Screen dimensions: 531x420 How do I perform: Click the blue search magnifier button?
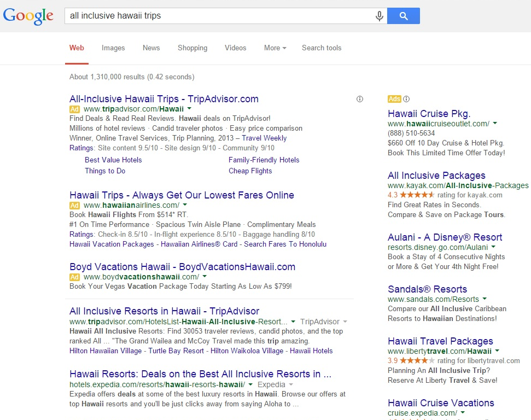(x=404, y=16)
